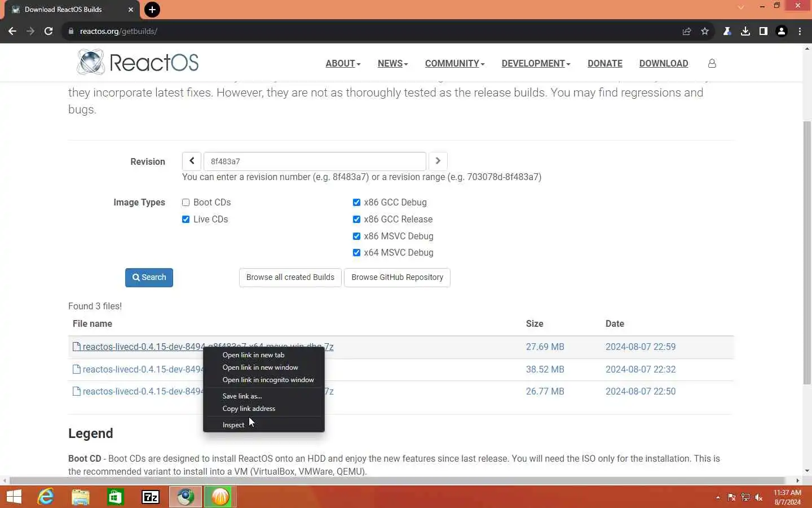
Task: Open the DOWNLOAD navigation link
Action: pyautogui.click(x=664, y=63)
